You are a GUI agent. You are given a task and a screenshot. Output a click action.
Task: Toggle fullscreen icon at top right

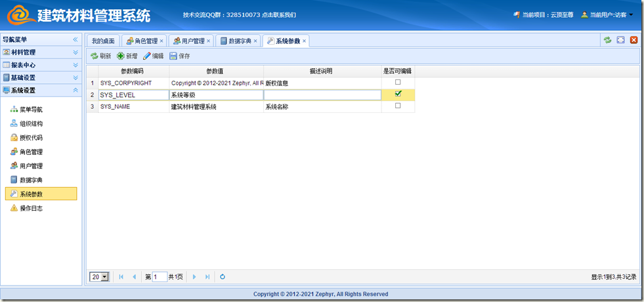(620, 41)
